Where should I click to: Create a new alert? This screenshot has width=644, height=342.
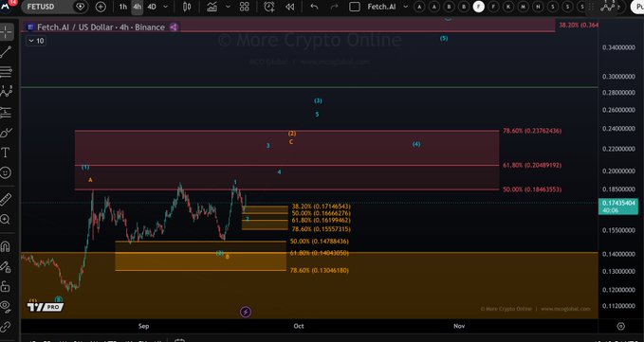click(269, 7)
